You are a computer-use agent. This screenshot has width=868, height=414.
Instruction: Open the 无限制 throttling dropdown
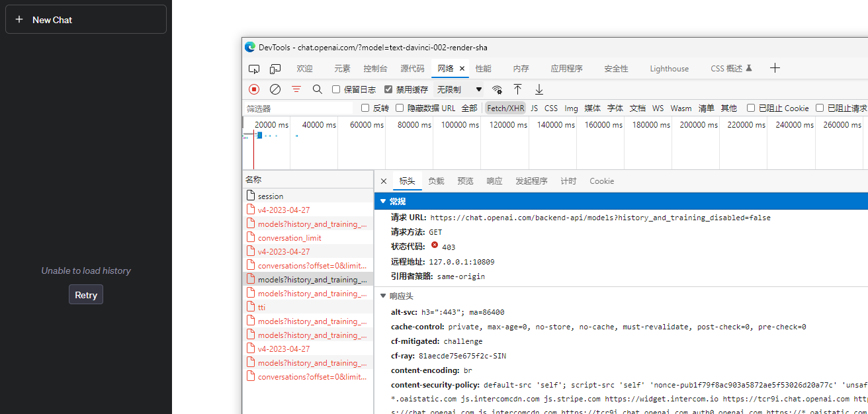[x=459, y=89]
